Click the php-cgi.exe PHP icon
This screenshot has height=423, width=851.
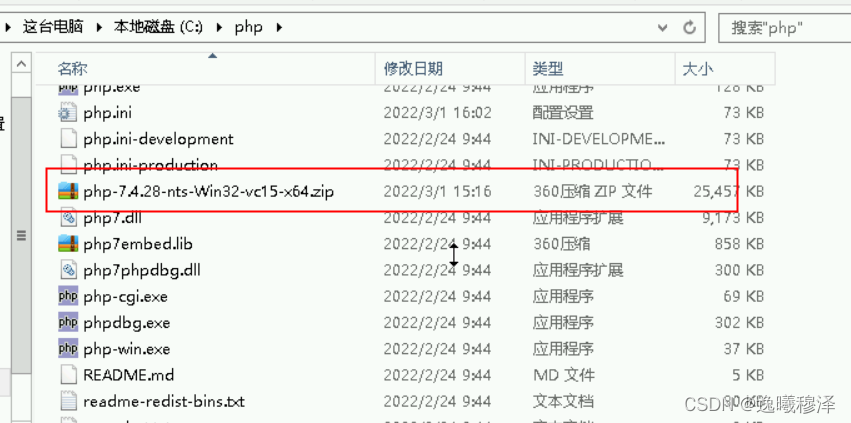(x=68, y=296)
